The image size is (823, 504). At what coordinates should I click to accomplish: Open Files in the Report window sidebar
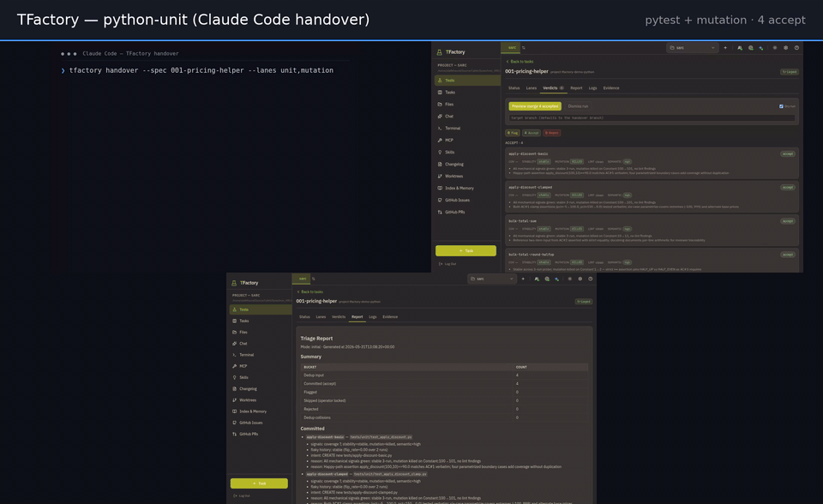click(x=261, y=333)
